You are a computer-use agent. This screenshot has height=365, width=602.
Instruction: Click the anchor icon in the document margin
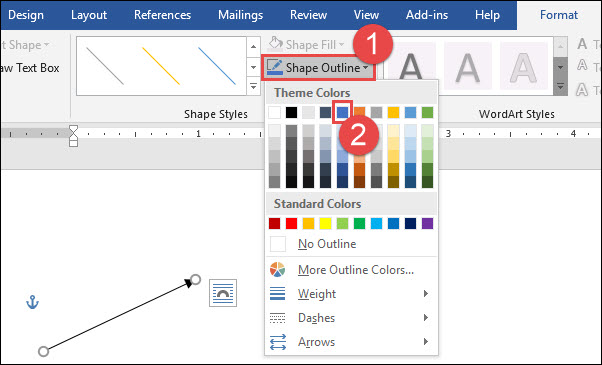click(x=32, y=302)
